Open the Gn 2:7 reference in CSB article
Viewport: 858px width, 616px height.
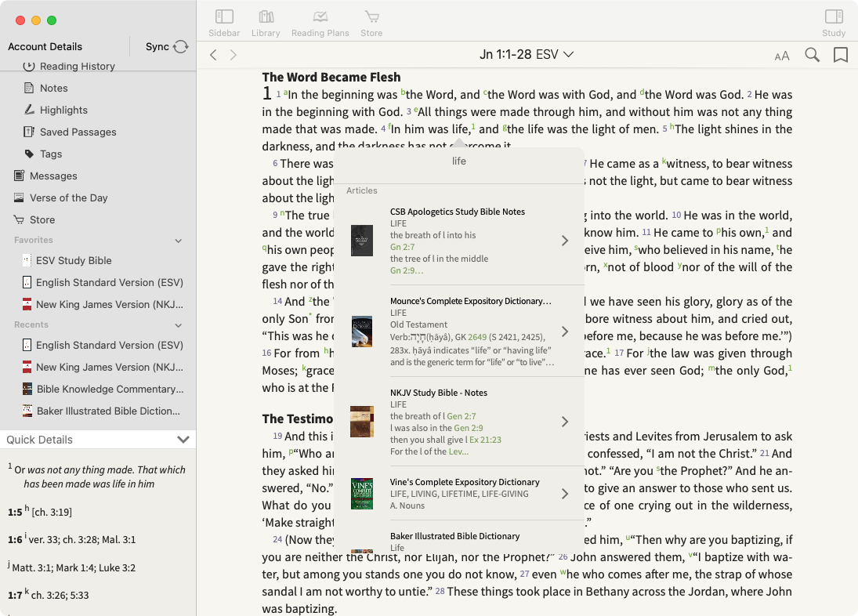(x=402, y=247)
